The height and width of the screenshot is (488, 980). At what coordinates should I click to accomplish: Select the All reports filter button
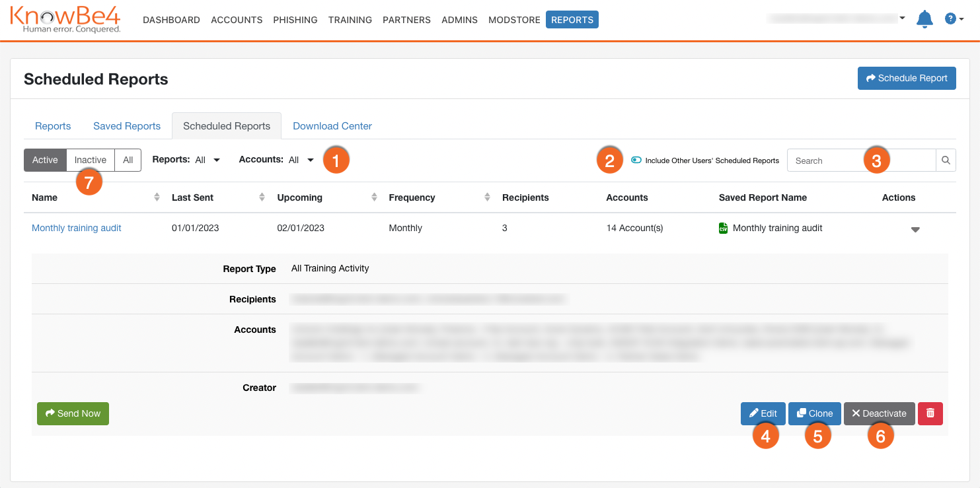[128, 160]
